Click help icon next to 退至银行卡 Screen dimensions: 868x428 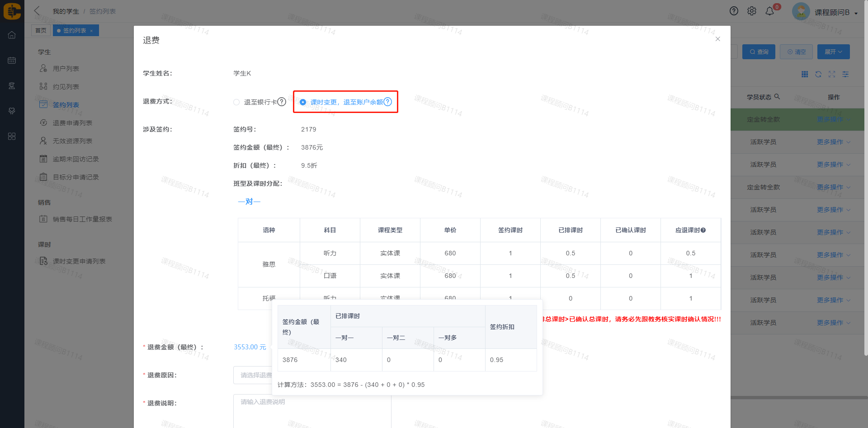282,102
